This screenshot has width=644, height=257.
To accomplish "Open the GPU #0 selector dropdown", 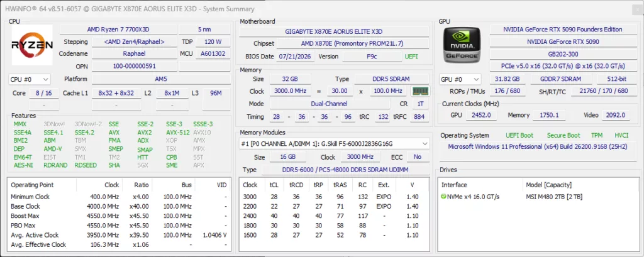I will tap(460, 79).
